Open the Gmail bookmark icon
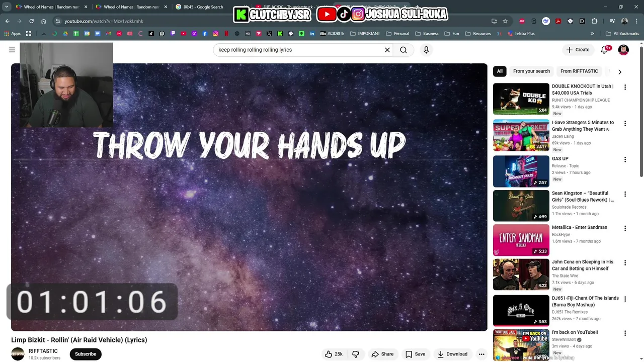The height and width of the screenshot is (362, 644). (108, 34)
